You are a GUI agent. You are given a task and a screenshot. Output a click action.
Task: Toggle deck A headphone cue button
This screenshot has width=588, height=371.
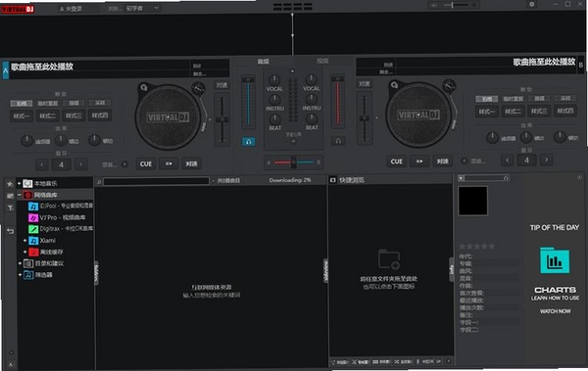click(248, 142)
